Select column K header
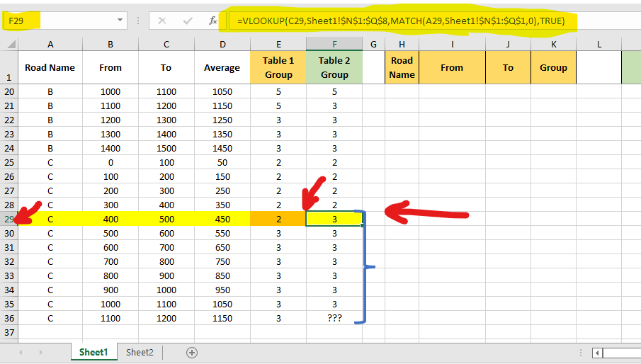The height and width of the screenshot is (364, 641). pos(553,44)
